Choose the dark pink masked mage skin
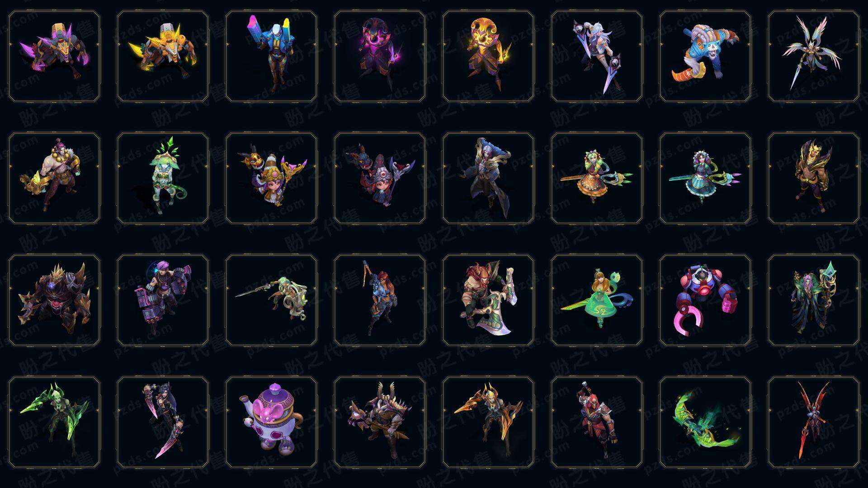This screenshot has height=488, width=868. click(380, 56)
